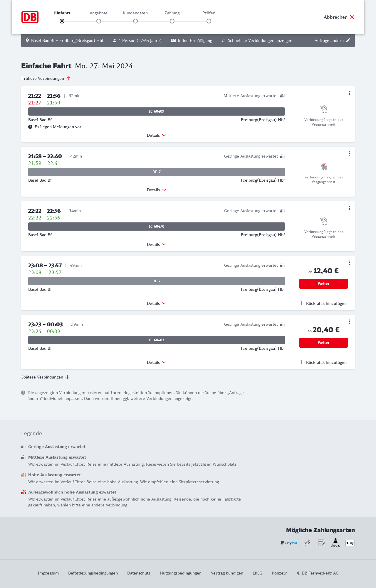
Task: Expand Details for the 23:08 RE 7 connection
Action: pos(157,303)
